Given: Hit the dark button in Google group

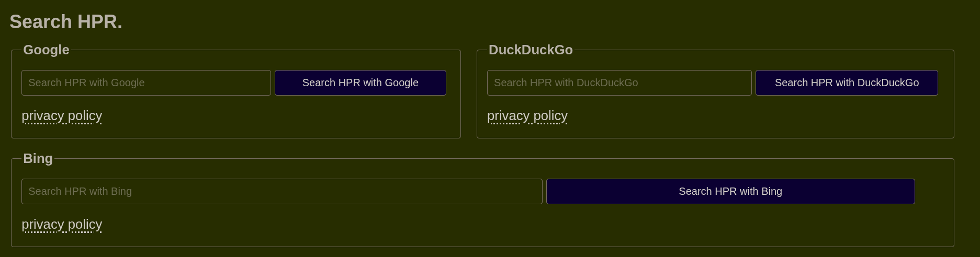Looking at the screenshot, I should 360,83.
